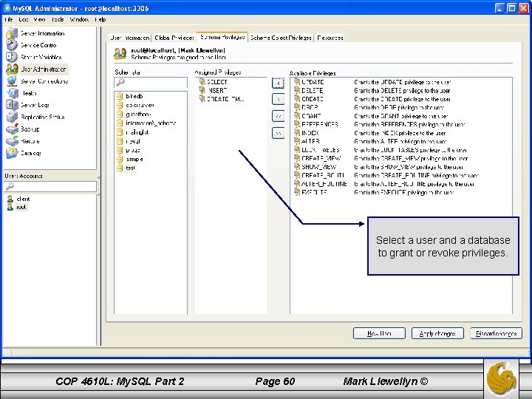Open the Window menu
This screenshot has height=399, width=532.
pos(79,19)
